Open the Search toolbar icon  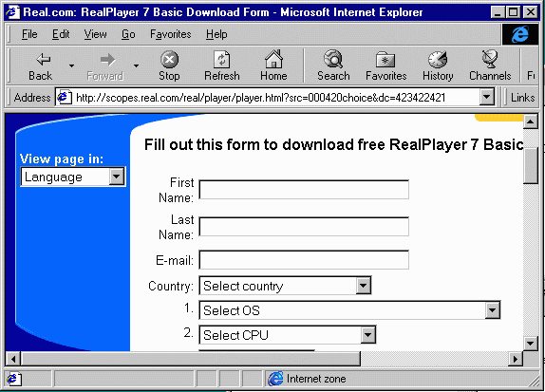333,59
